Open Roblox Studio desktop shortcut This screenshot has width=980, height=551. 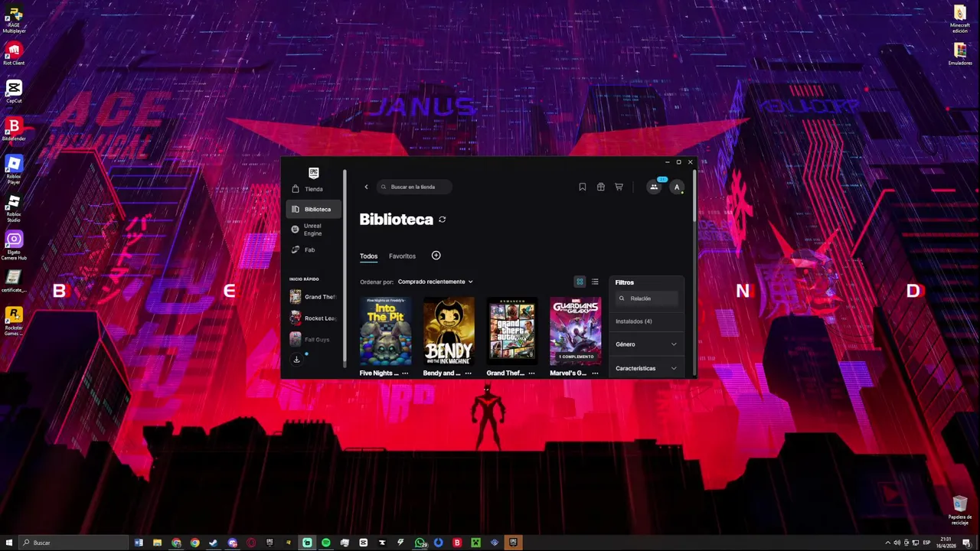point(14,207)
